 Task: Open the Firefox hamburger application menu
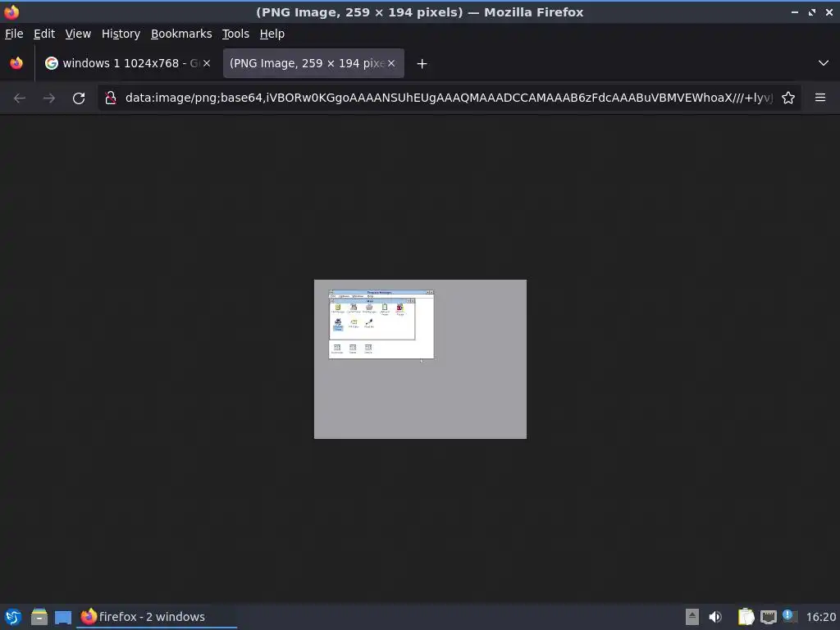tap(820, 98)
